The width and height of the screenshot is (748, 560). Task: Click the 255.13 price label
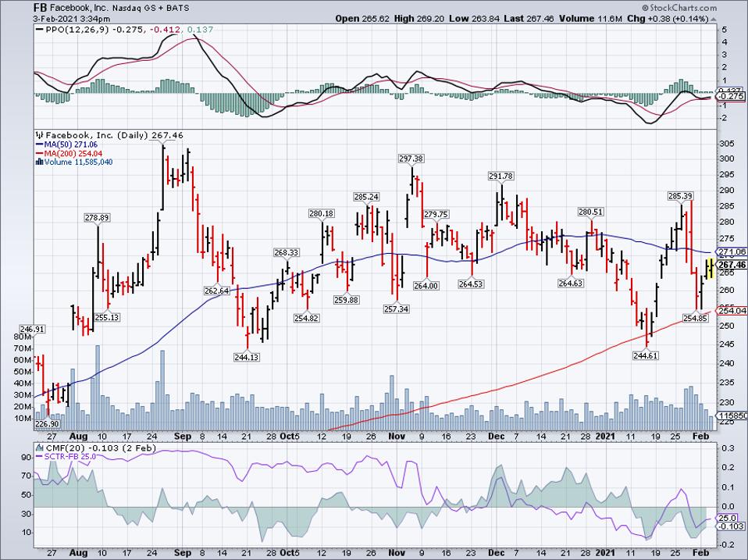click(107, 317)
